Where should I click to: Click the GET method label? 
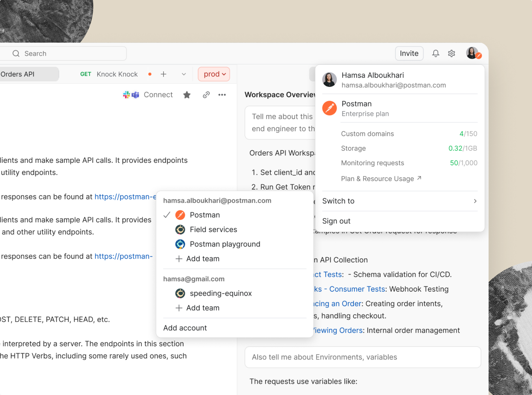tap(86, 74)
